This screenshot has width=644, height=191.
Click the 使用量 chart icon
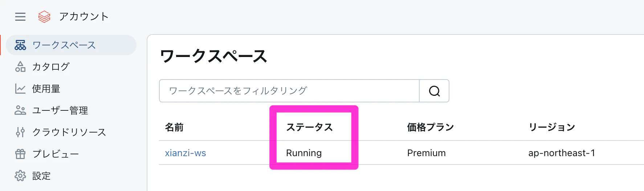[x=20, y=89]
